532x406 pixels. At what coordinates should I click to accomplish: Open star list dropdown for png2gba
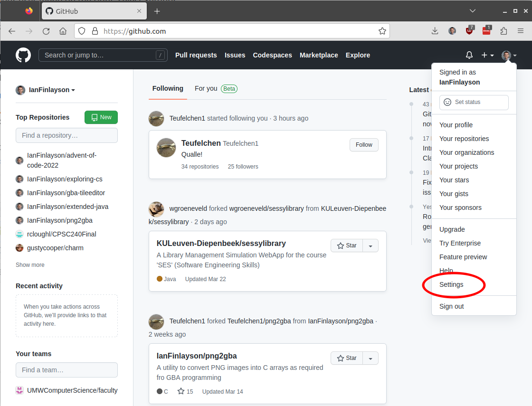click(x=370, y=358)
